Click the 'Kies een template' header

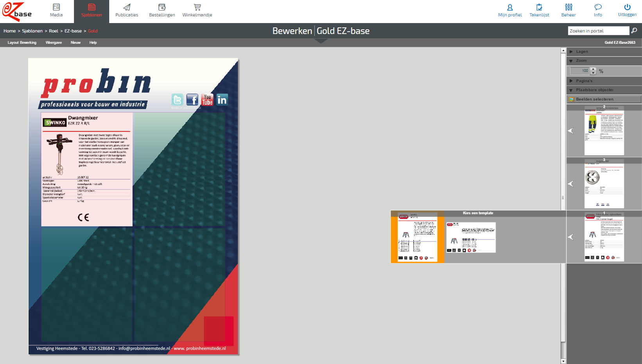tap(478, 213)
